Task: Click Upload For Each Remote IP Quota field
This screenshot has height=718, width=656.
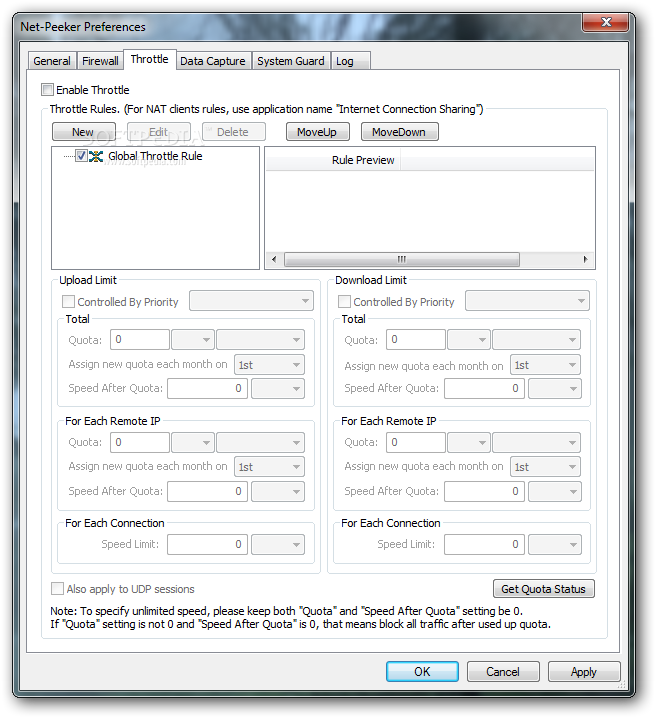Action: click(x=140, y=442)
